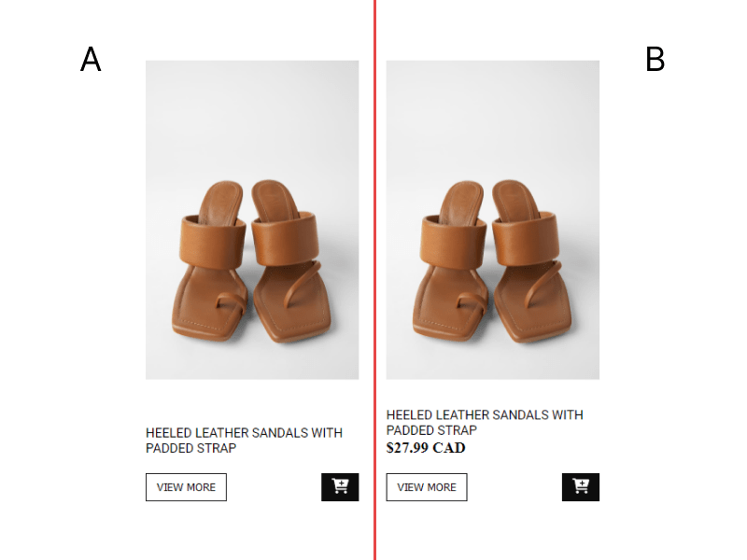
Task: Open View More in variant A
Action: point(186,486)
